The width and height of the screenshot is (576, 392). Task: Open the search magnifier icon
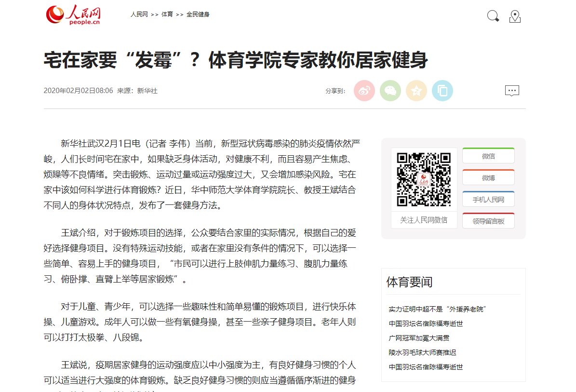(x=493, y=16)
